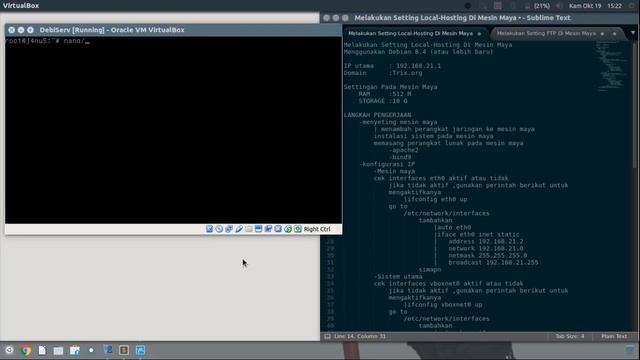This screenshot has height=360, width=640.
Task: Click the 'ifconfig eth0 up' line
Action: (x=435, y=200)
